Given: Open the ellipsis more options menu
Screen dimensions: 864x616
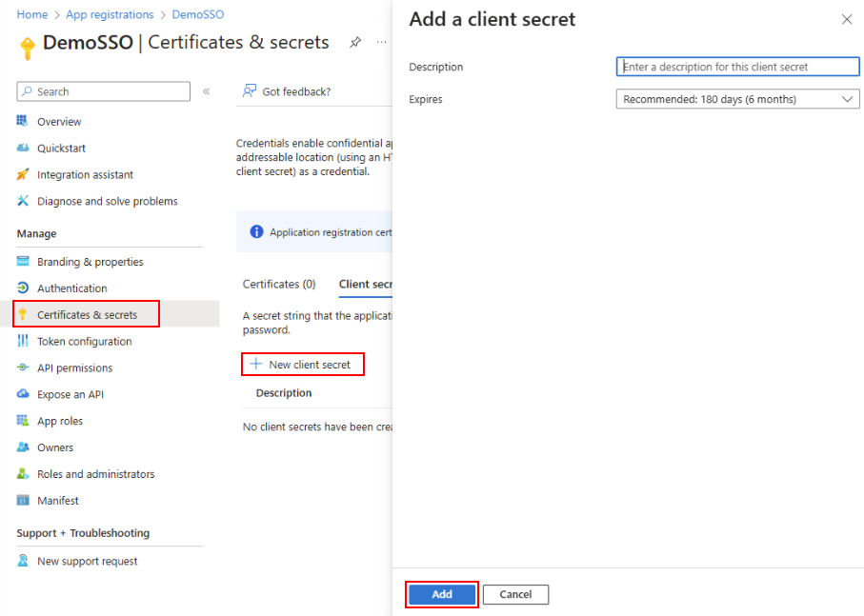Looking at the screenshot, I should pos(381,43).
